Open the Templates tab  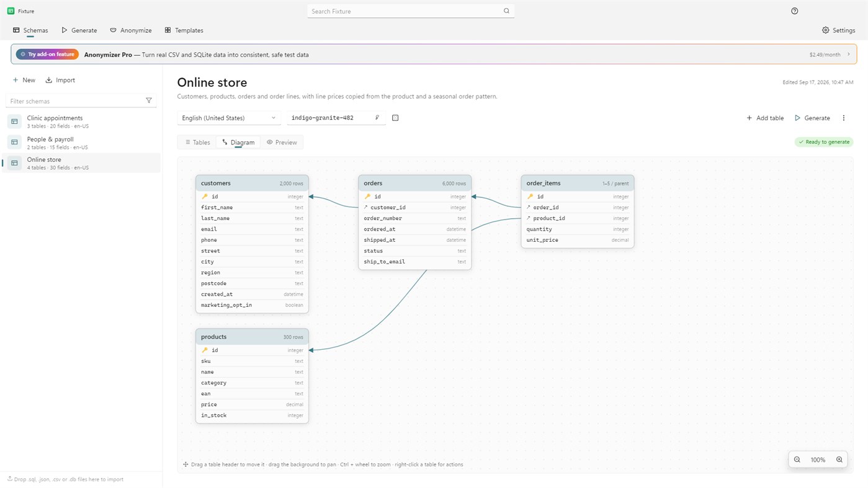click(184, 30)
